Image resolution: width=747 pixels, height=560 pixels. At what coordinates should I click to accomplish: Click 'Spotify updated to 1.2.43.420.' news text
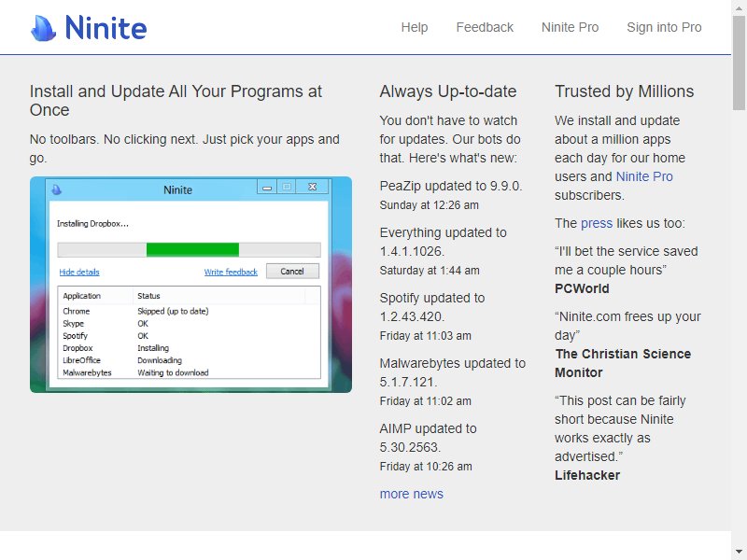(432, 307)
